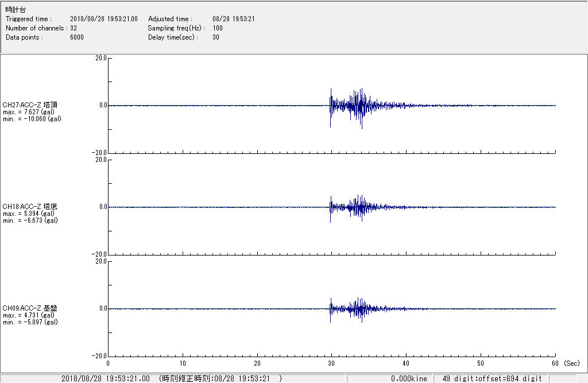
Task: Click the triggered time value 2018/08/28 19:53:21.00
Action: pyautogui.click(x=108, y=19)
